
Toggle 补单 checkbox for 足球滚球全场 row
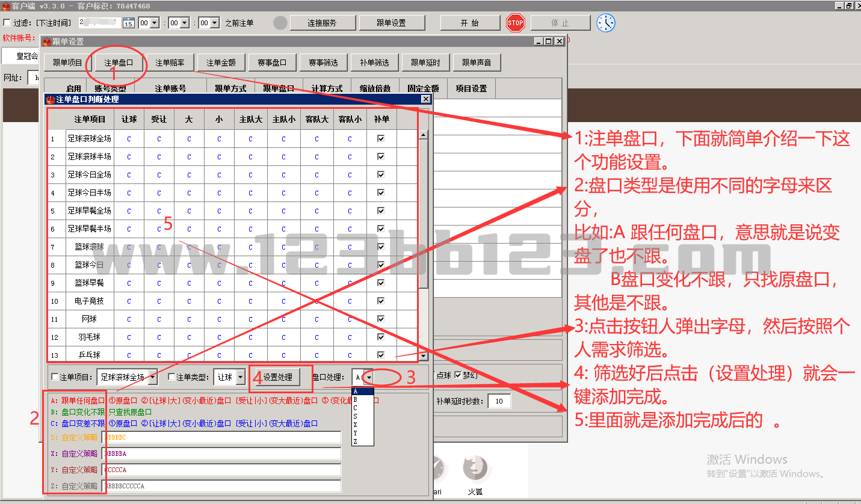pos(380,138)
